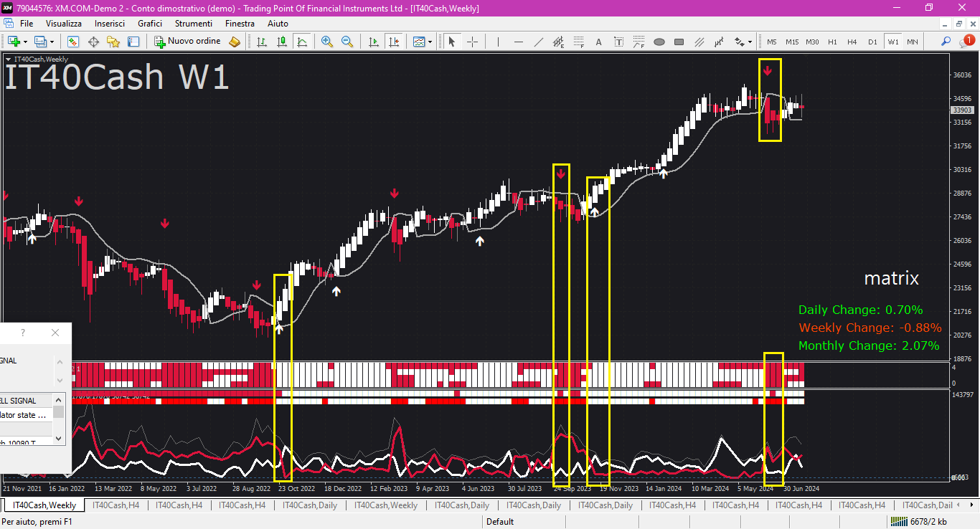Click the 'Weekly Change: -0.88%' label
The image size is (980, 529).
pos(870,328)
